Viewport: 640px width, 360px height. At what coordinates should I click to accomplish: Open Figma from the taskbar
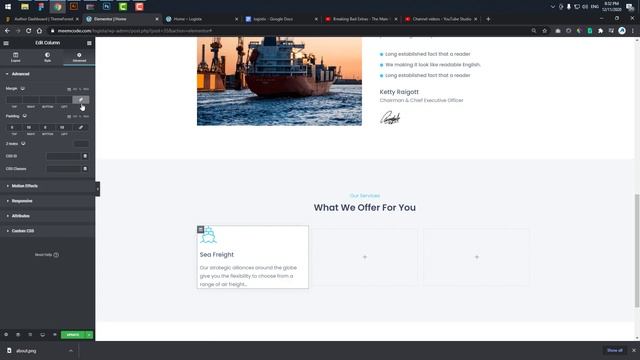coord(41,7)
